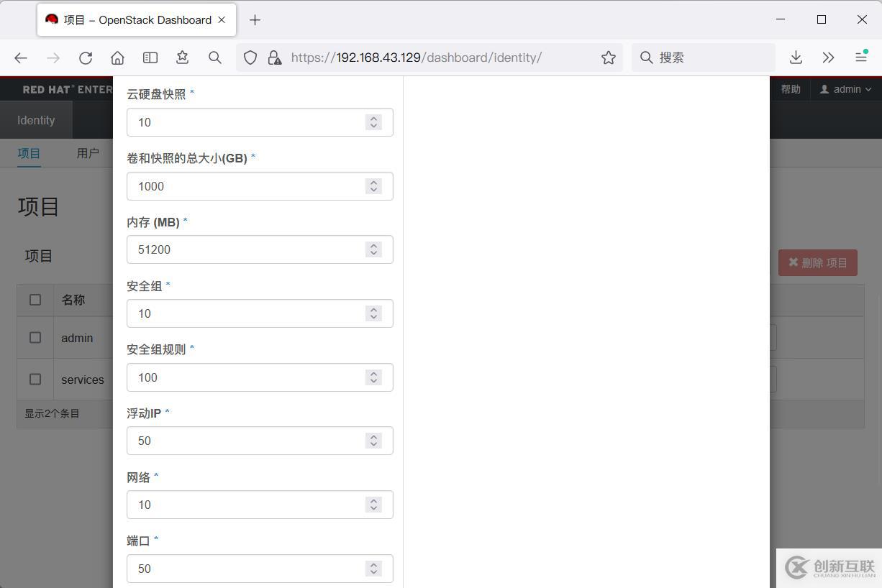This screenshot has height=588, width=882.
Task: Switch to the 项目 tab
Action: [29, 153]
